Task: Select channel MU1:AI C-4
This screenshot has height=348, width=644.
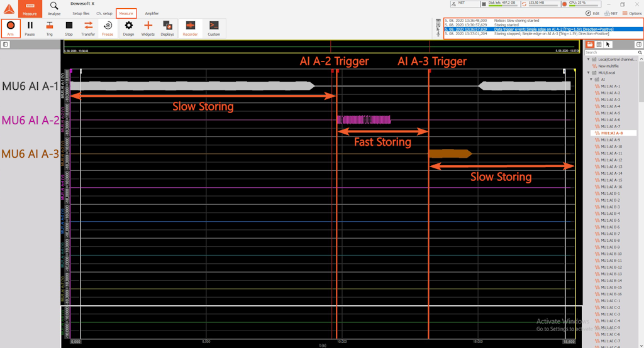Action: click(610, 320)
